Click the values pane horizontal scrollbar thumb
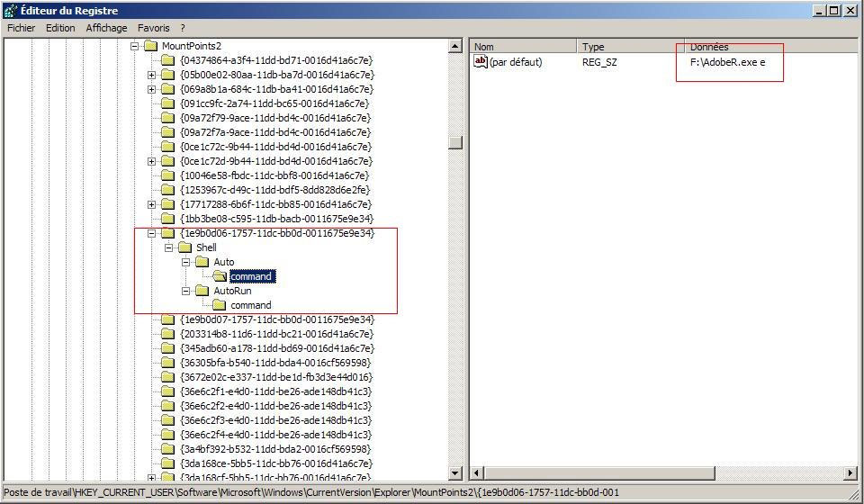The image size is (864, 504). pyautogui.click(x=599, y=472)
